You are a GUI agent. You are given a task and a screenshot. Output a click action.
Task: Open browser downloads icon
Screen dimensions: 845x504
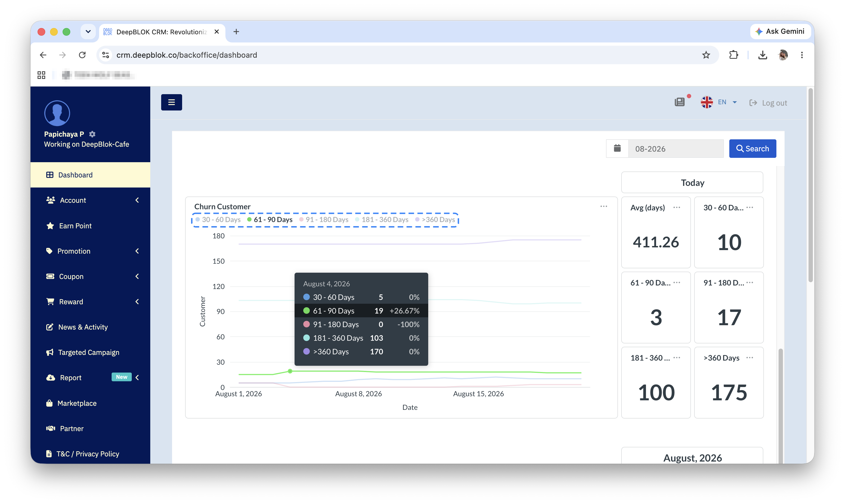click(x=763, y=55)
